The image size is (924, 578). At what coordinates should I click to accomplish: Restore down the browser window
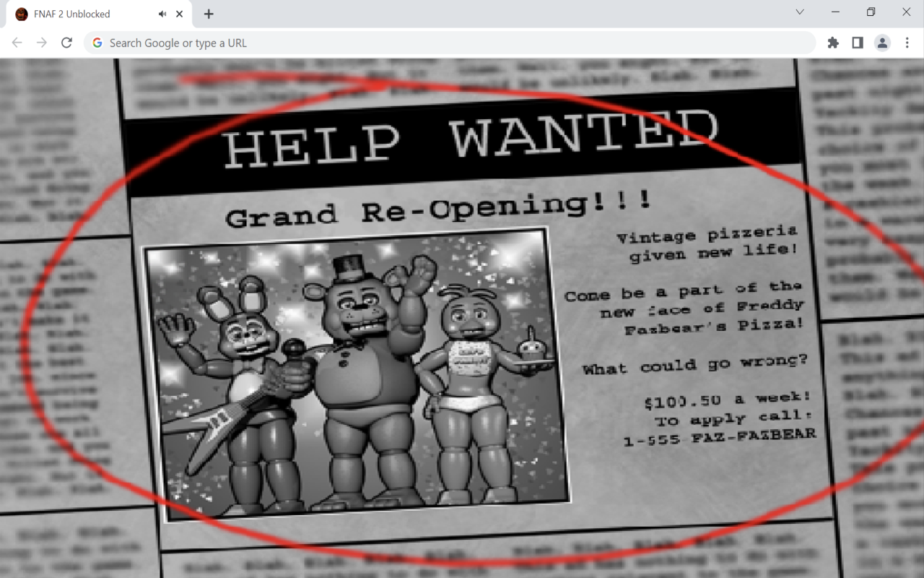[x=871, y=12]
